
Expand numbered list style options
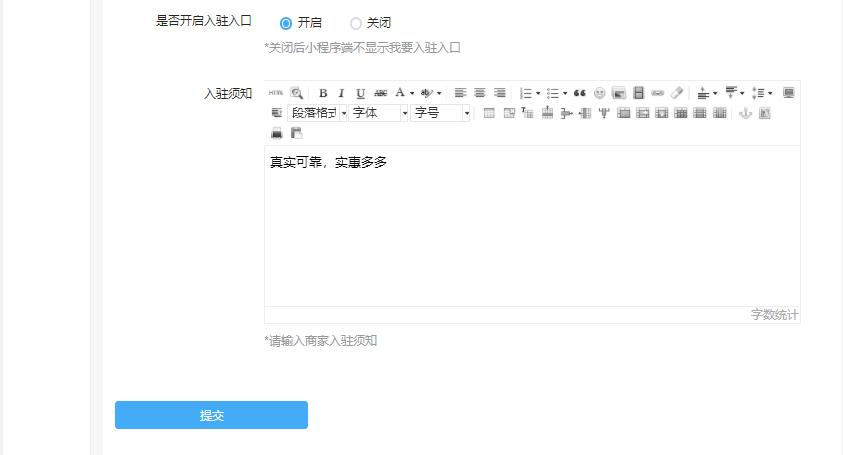click(x=538, y=94)
